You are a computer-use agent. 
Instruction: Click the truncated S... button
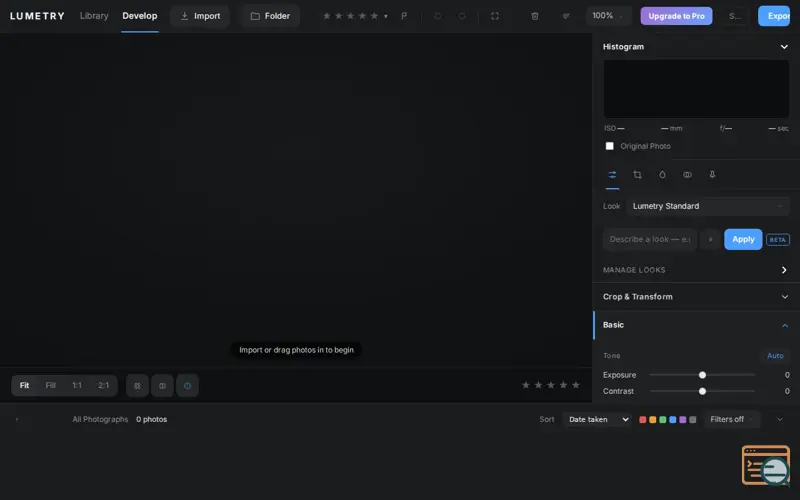(x=735, y=16)
